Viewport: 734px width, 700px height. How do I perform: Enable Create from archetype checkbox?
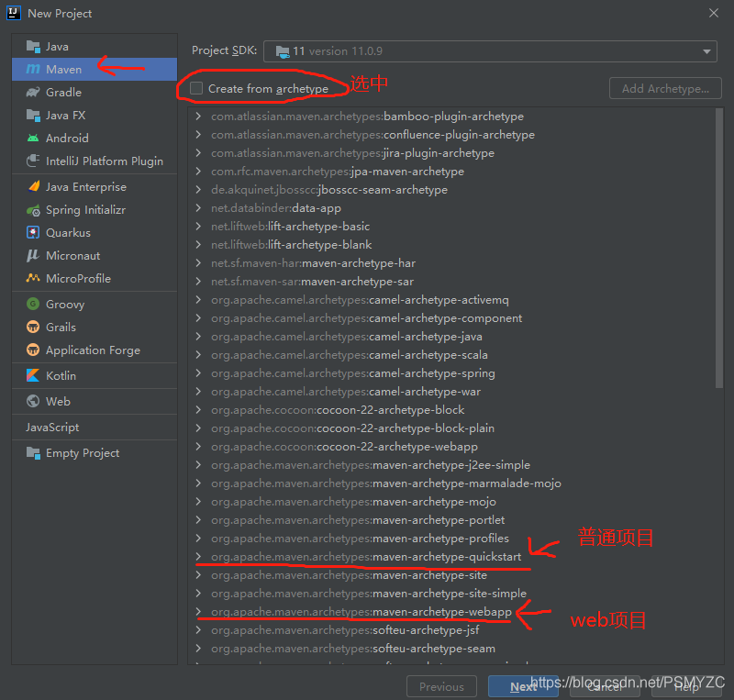click(x=196, y=88)
